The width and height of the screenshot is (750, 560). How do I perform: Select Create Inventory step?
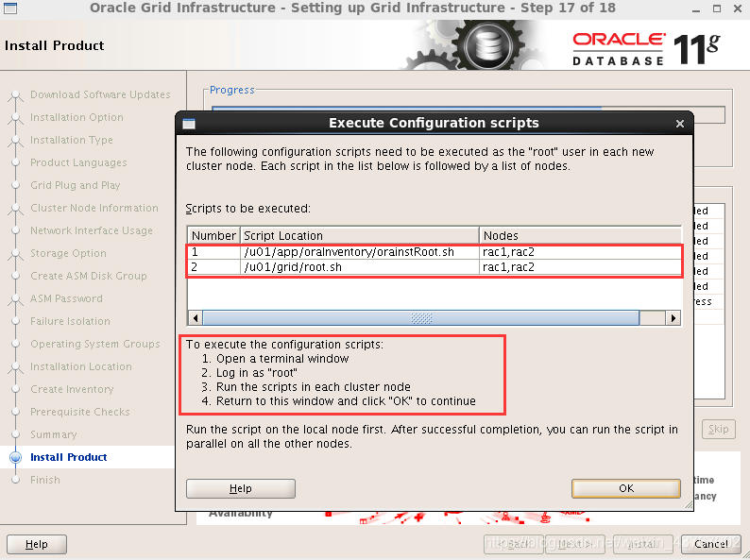72,389
